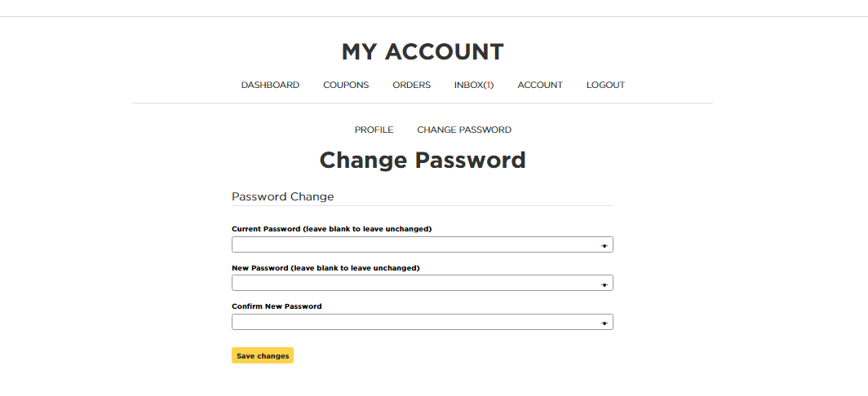Open the Dashboard page

270,85
